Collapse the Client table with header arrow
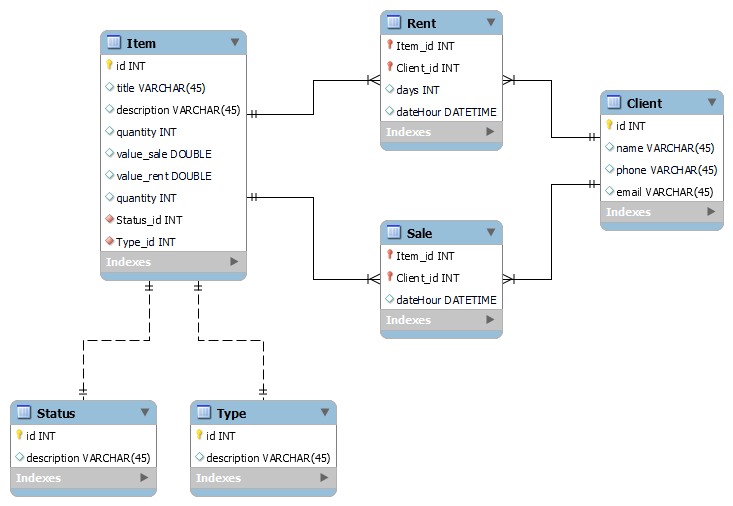This screenshot has width=733, height=506. coord(712,102)
